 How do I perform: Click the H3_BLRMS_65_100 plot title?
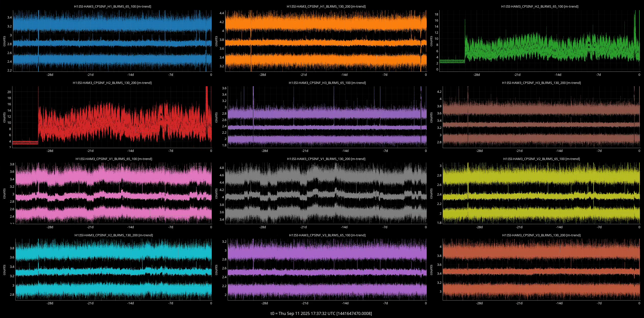[327, 83]
